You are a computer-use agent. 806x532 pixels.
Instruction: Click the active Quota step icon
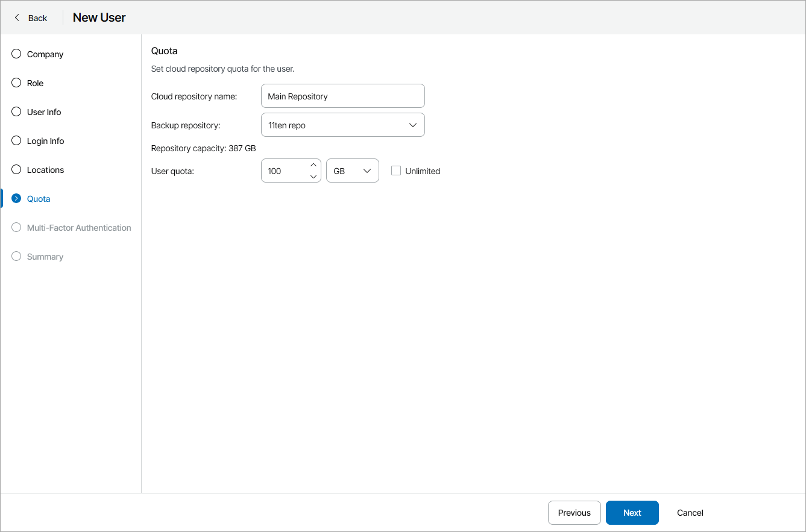point(16,199)
